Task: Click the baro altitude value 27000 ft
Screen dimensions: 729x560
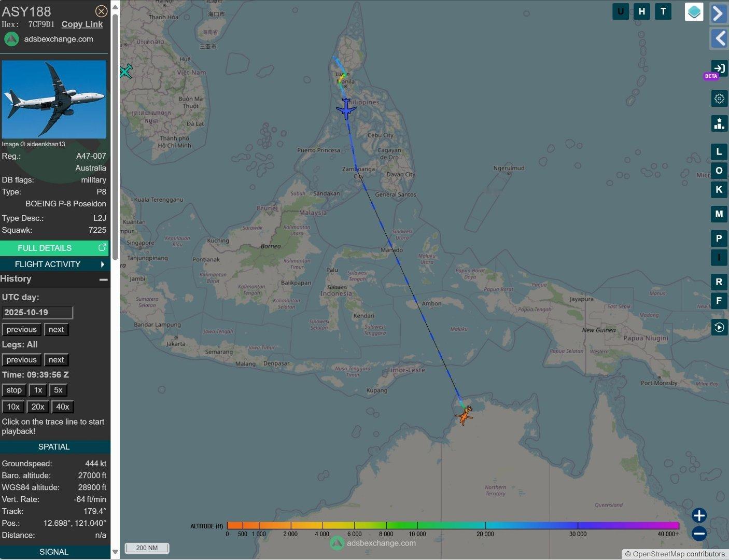Action: [x=92, y=475]
